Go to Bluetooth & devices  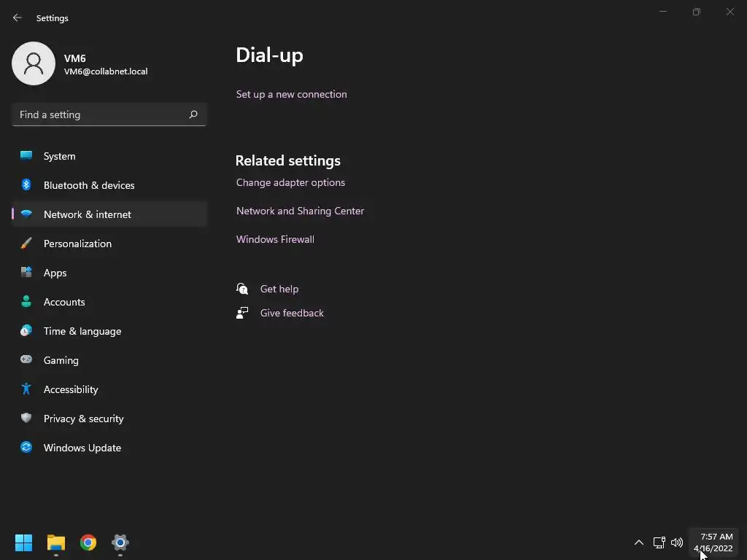tap(89, 185)
